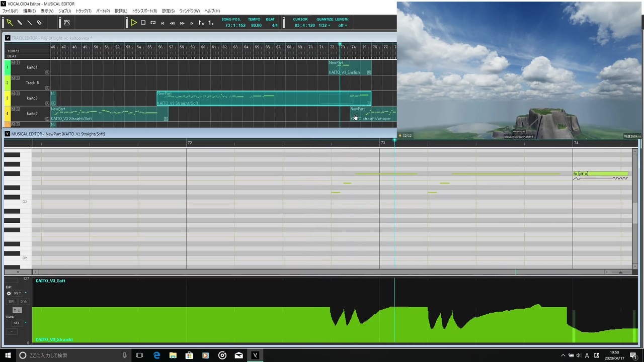
Task: Click the automation curve tool icon
Action: [67, 22]
